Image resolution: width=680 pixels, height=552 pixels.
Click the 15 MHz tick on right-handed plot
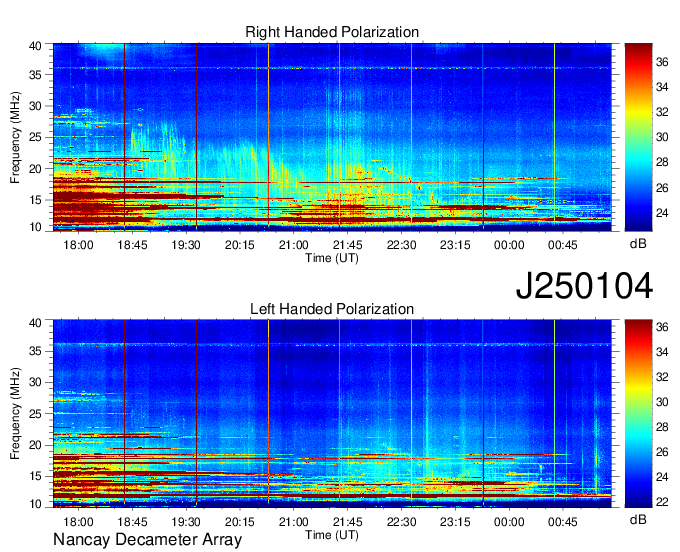35,200
